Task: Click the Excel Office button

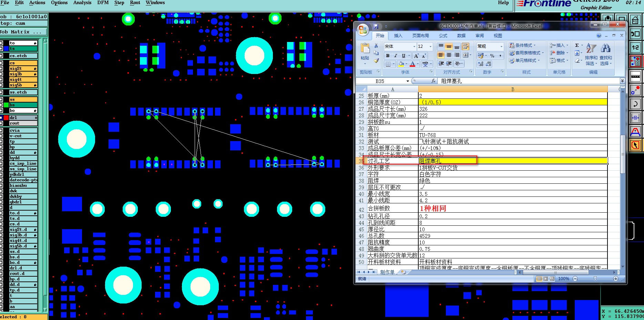Action: click(x=362, y=30)
